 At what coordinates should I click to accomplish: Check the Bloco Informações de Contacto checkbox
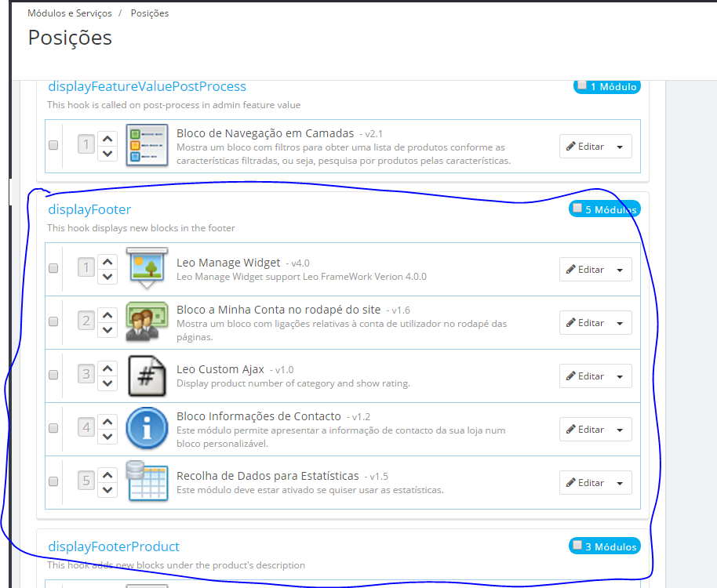53,428
